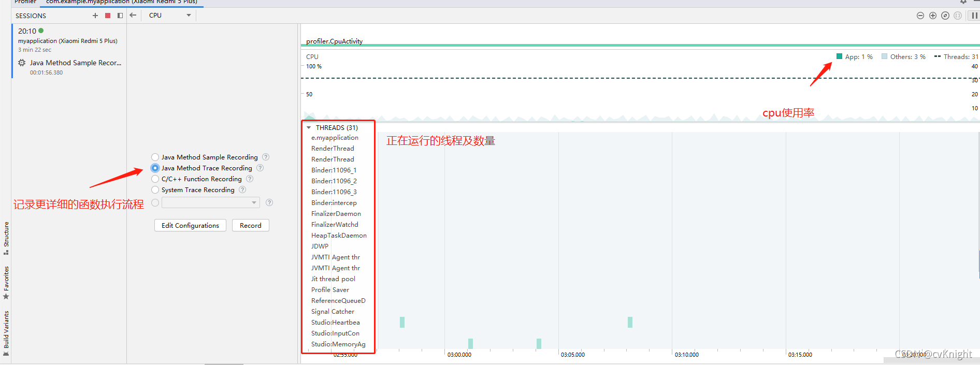980x365 pixels.
Task: Select Java Method Trace Recording option
Action: point(155,168)
